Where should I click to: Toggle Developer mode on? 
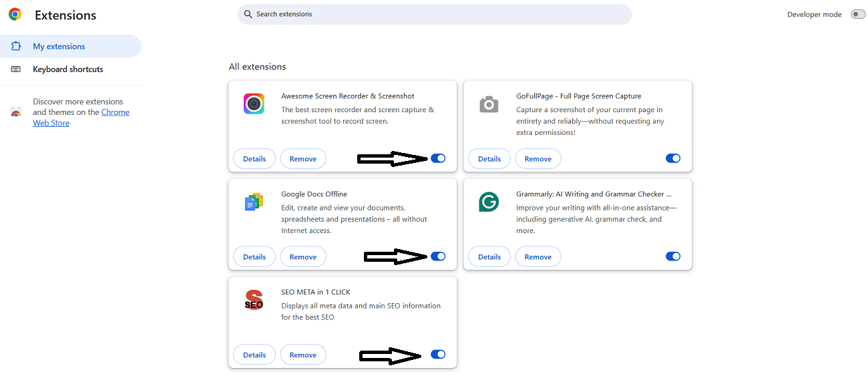click(858, 14)
